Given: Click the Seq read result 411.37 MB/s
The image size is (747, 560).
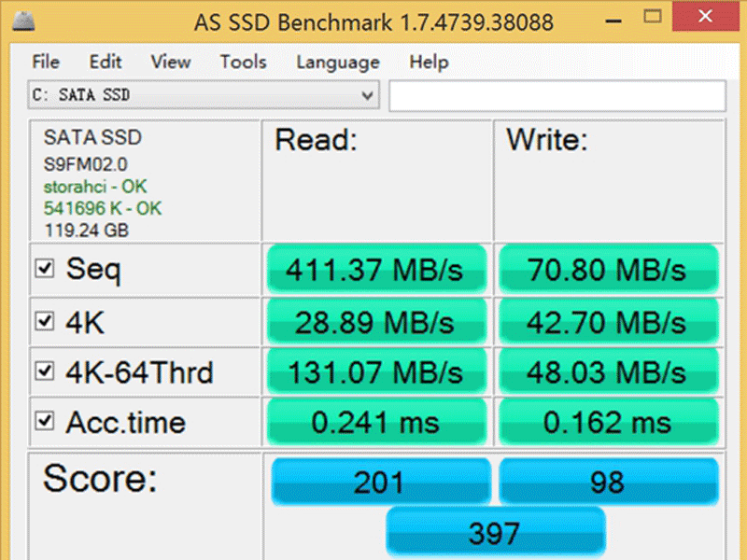Looking at the screenshot, I should point(376,270).
